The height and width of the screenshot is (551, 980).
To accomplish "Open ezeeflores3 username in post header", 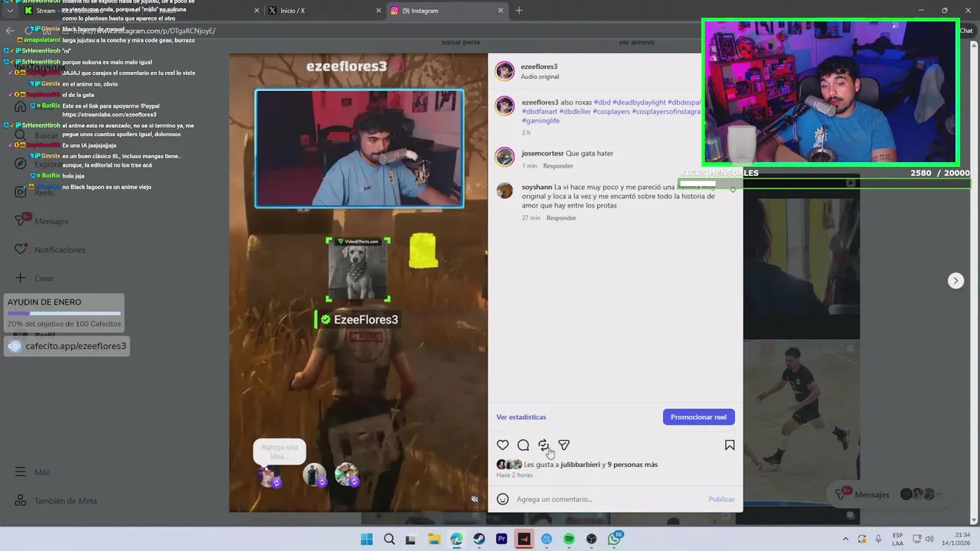I will [x=539, y=67].
